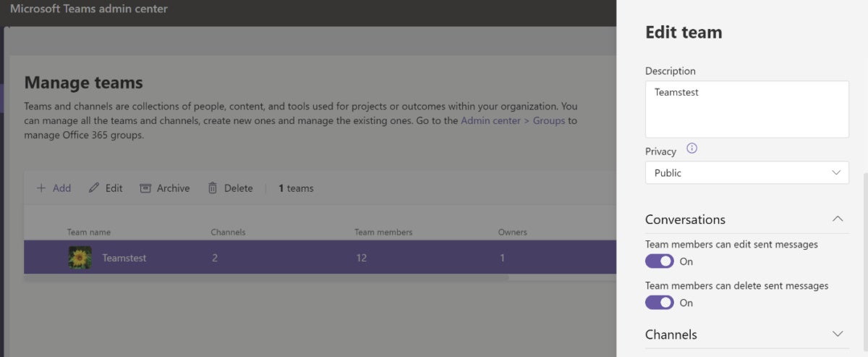This screenshot has width=868, height=357.
Task: Open the Teamstest sunflower team picture
Action: pos(80,258)
